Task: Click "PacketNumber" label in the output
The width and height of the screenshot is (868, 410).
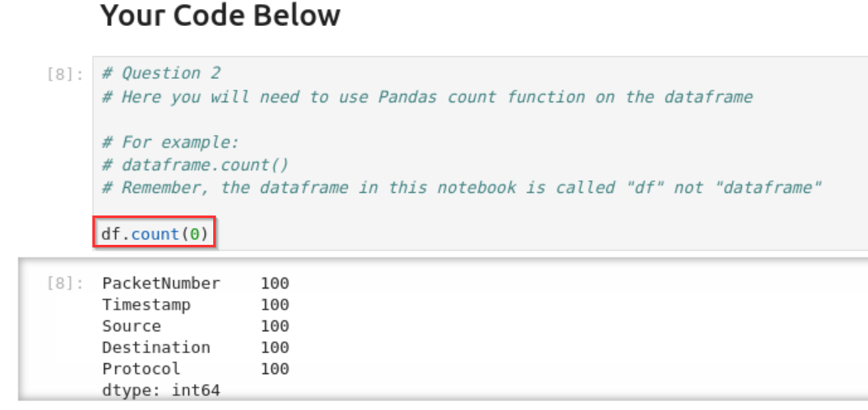Action: 160,283
